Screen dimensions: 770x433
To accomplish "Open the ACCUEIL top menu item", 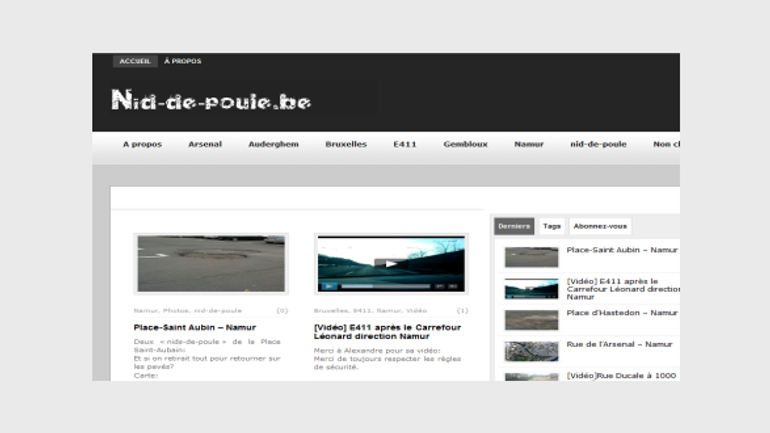I will [135, 61].
